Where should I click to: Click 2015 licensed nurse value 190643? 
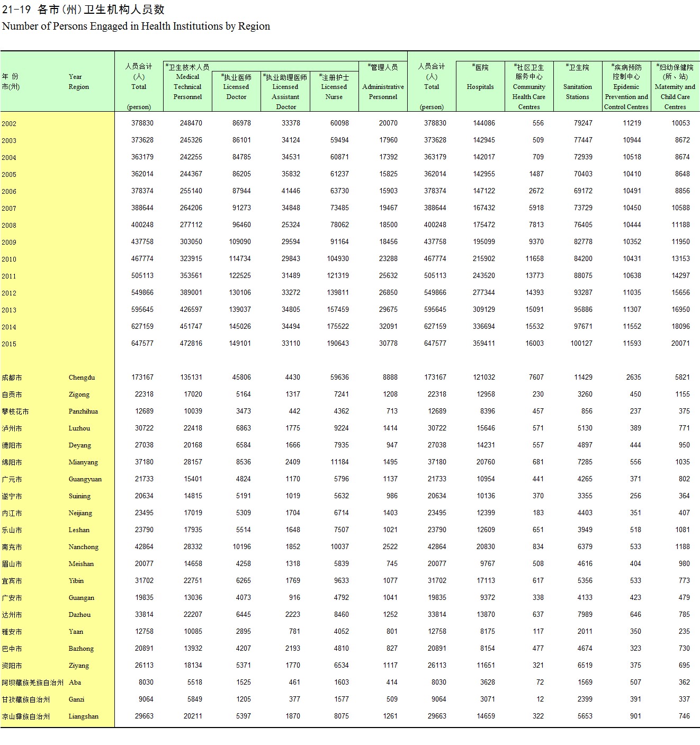coord(338,344)
